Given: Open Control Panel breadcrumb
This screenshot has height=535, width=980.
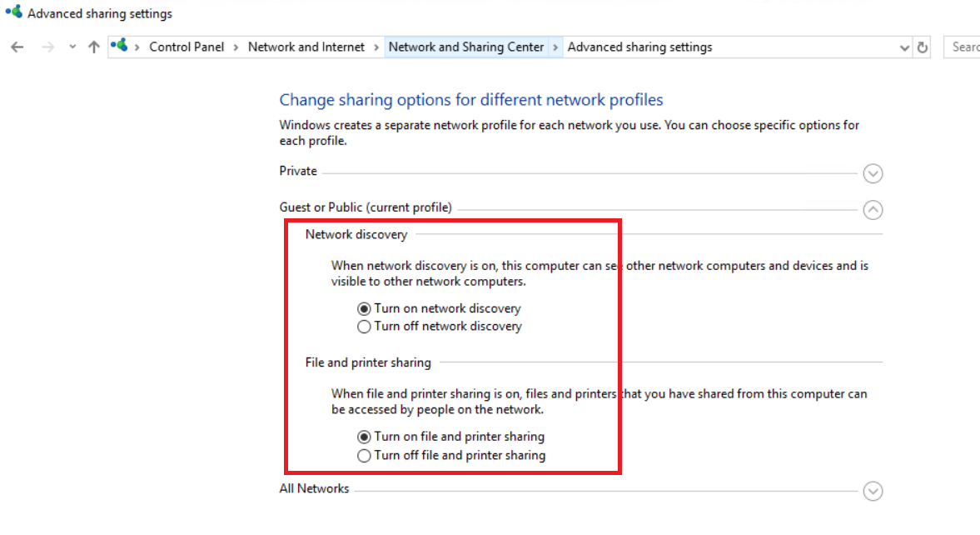Looking at the screenshot, I should tap(187, 47).
